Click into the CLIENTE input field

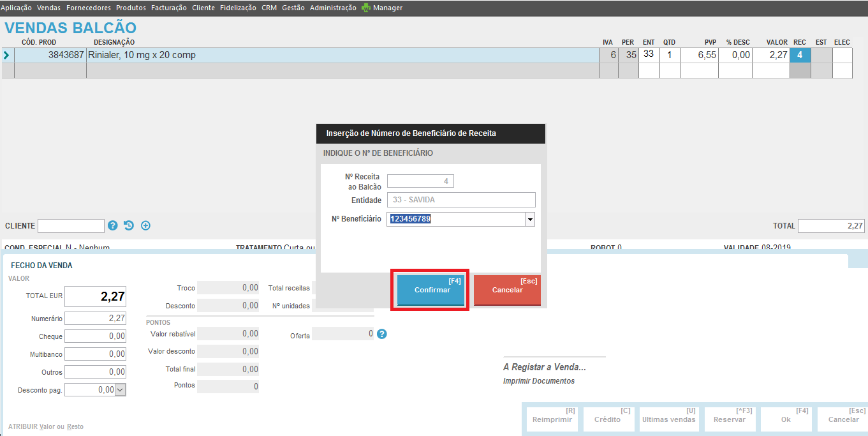coord(71,226)
